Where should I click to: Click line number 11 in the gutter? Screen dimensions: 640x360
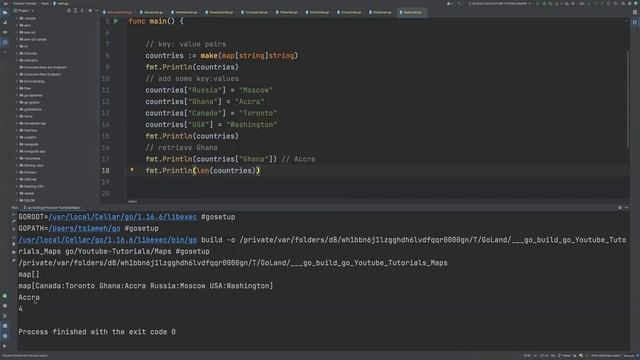click(x=105, y=90)
